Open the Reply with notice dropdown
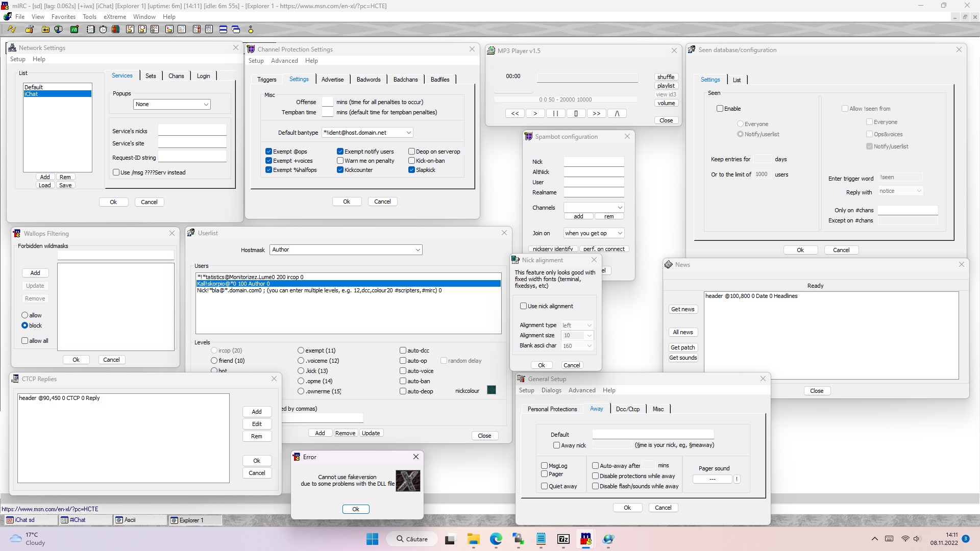This screenshot has width=980, height=551. 900,191
